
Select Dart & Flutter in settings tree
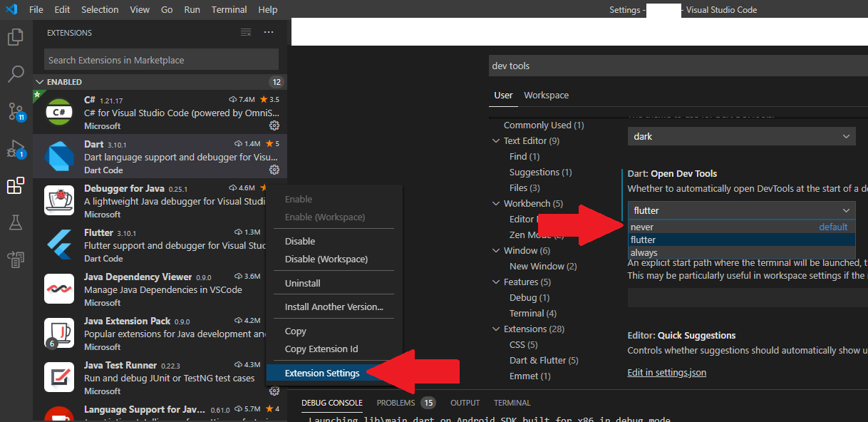pos(544,360)
